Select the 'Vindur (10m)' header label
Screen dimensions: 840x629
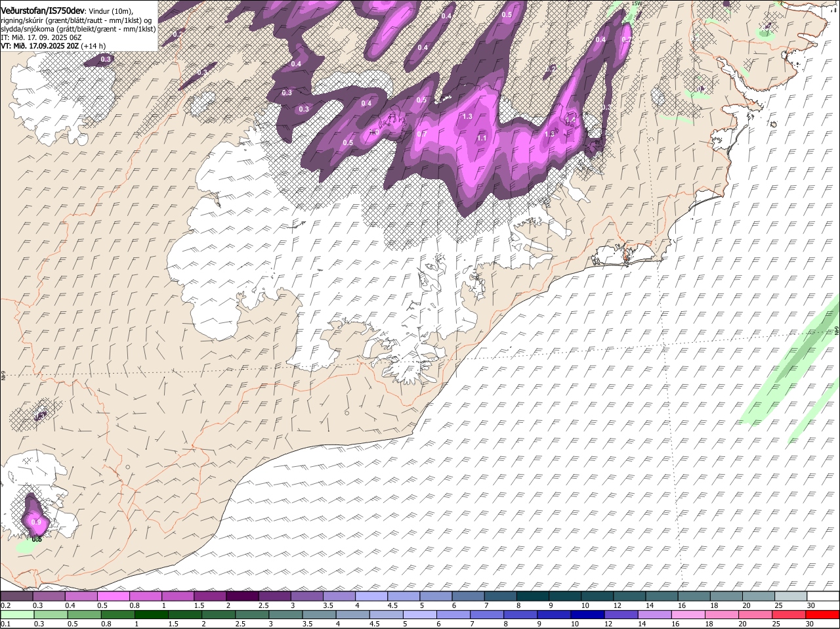pos(110,11)
